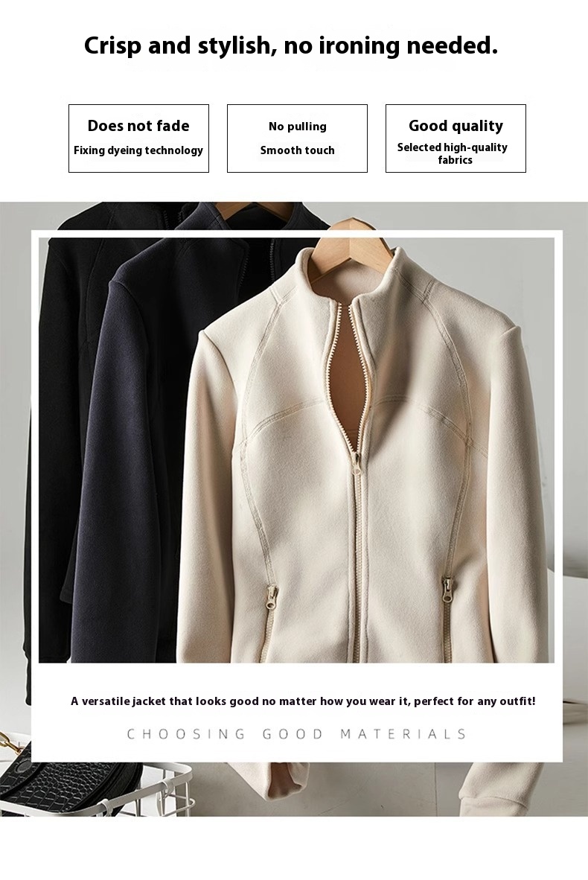
Task: Click the 'A versatile jacket' caption
Action: pyautogui.click(x=303, y=701)
